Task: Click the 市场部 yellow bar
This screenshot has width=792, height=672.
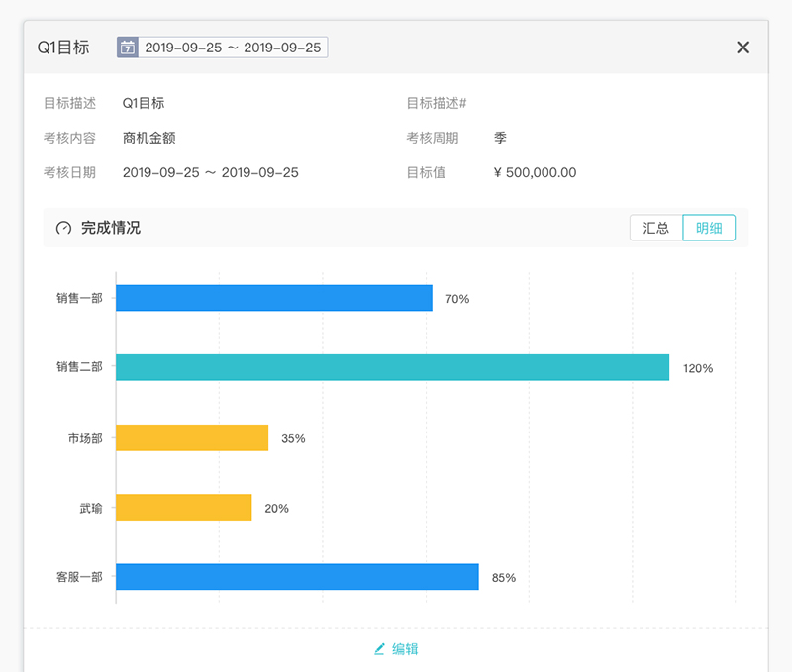Action: [x=192, y=437]
